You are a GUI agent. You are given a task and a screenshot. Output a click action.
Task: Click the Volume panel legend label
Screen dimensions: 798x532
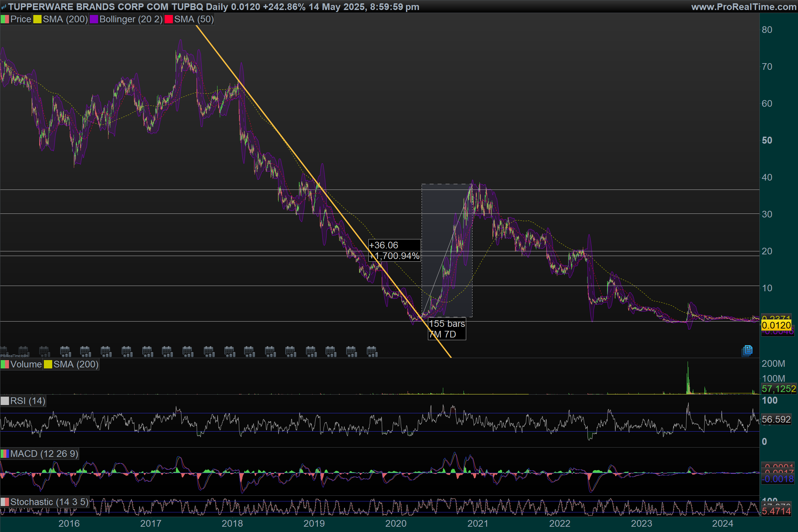(x=26, y=364)
